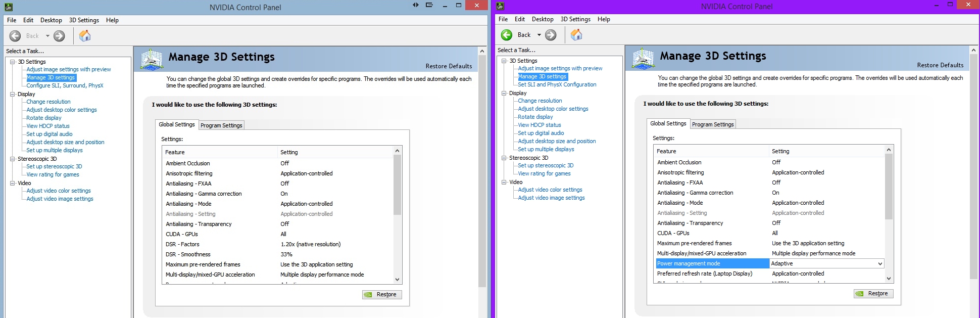Click Setting column header in right window
The width and height of the screenshot is (980, 318).
[x=826, y=151]
